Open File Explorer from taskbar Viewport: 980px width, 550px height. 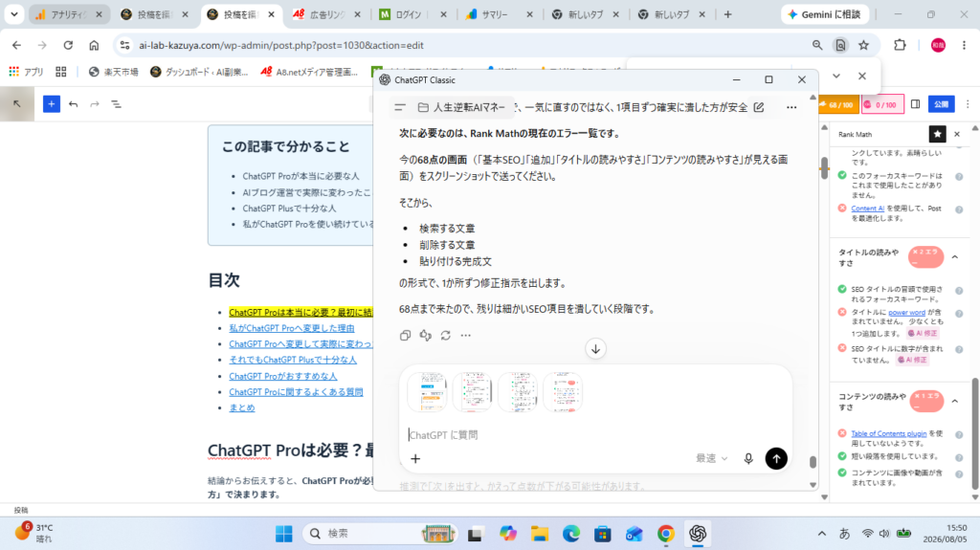[540, 533]
